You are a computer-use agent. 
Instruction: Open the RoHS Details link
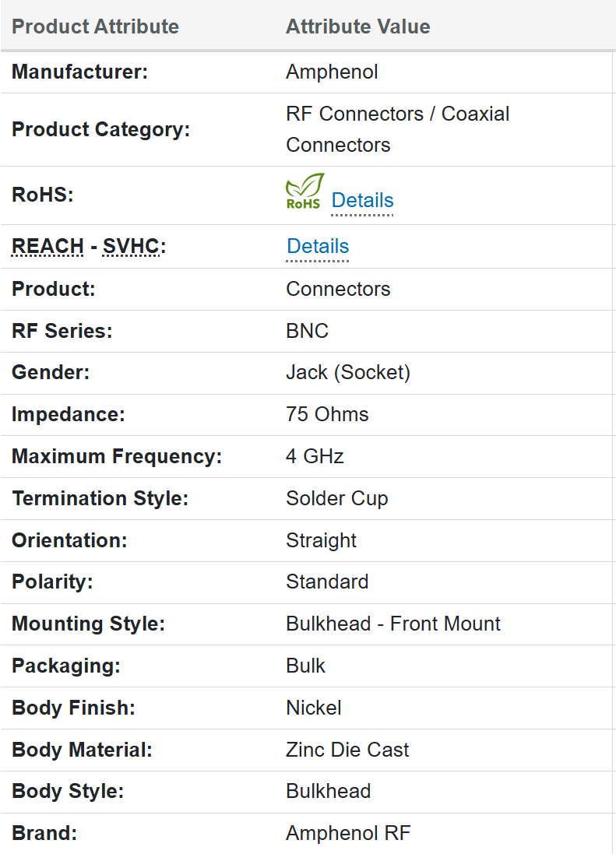[x=362, y=200]
